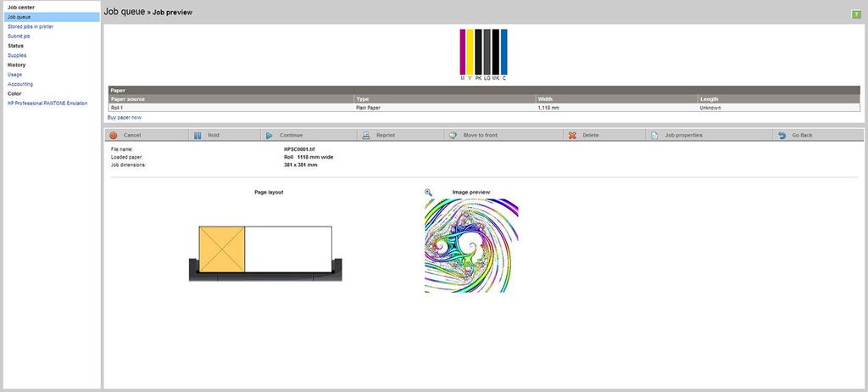Click the Color sidebar heading
Viewport: 868px width, 392px height.
pyautogui.click(x=14, y=93)
